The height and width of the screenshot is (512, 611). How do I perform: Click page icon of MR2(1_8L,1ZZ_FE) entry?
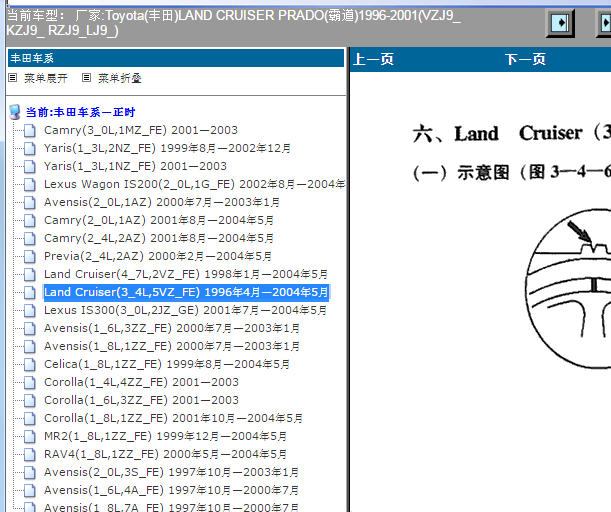pyautogui.click(x=30, y=436)
